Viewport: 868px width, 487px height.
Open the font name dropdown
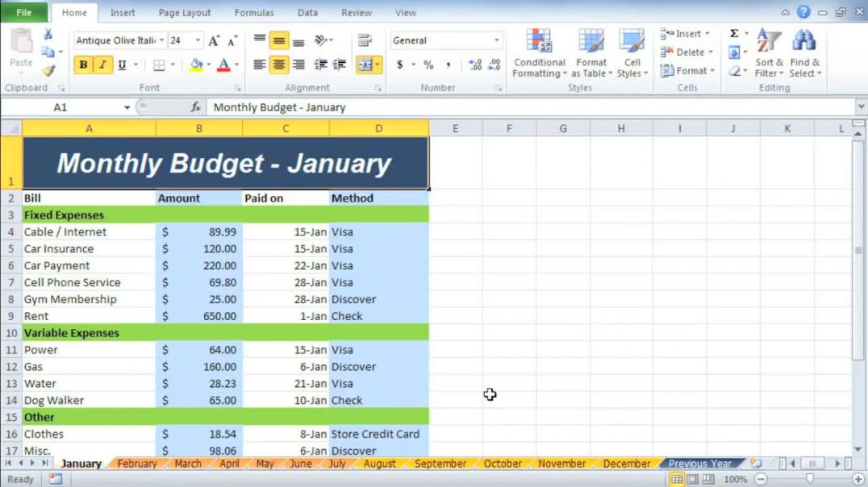161,40
